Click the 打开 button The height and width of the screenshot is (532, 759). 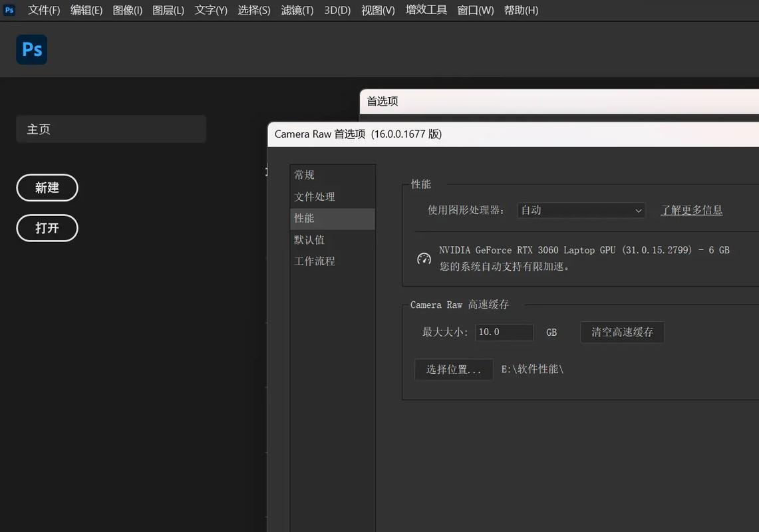point(47,228)
